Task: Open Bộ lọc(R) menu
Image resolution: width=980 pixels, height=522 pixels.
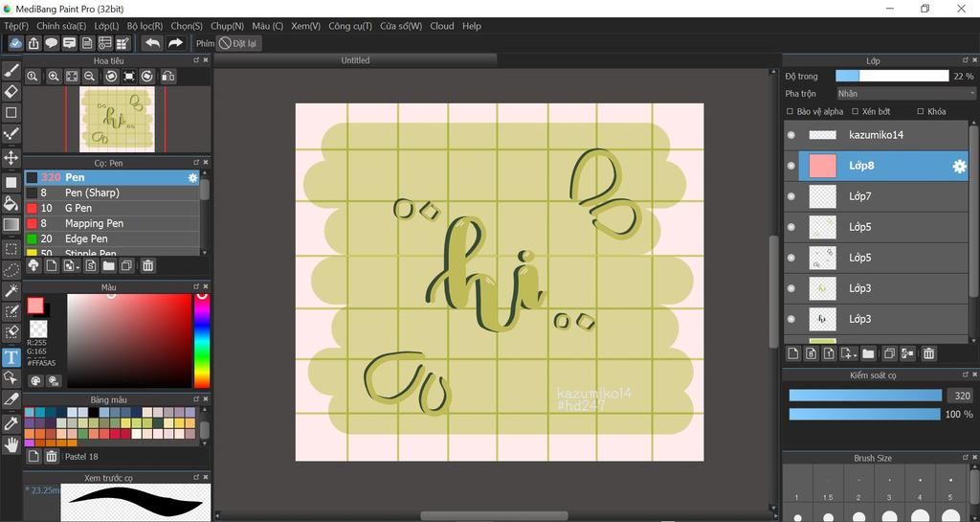Action: click(x=145, y=26)
